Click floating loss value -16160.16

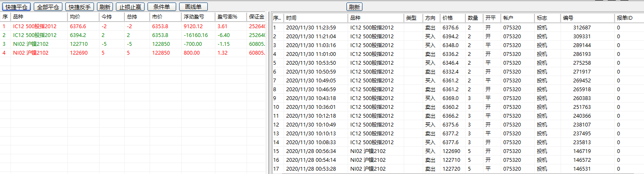click(x=196, y=35)
